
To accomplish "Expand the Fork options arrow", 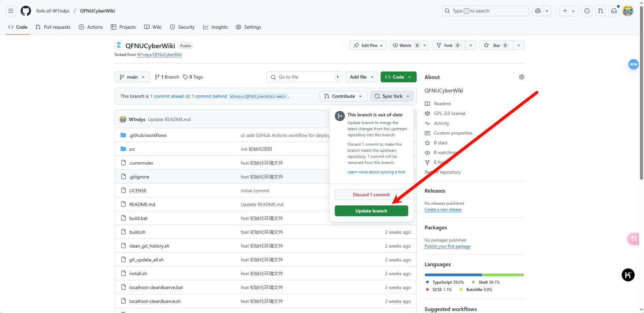I will point(471,45).
